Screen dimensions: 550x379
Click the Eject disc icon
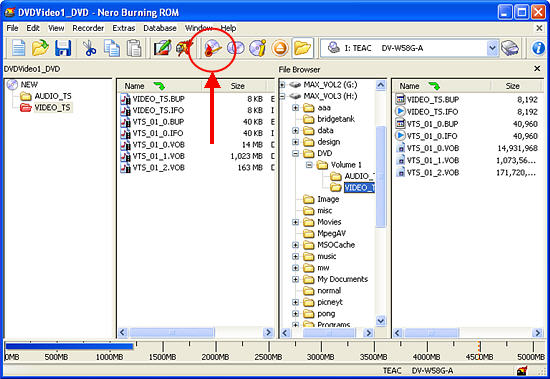tap(280, 48)
